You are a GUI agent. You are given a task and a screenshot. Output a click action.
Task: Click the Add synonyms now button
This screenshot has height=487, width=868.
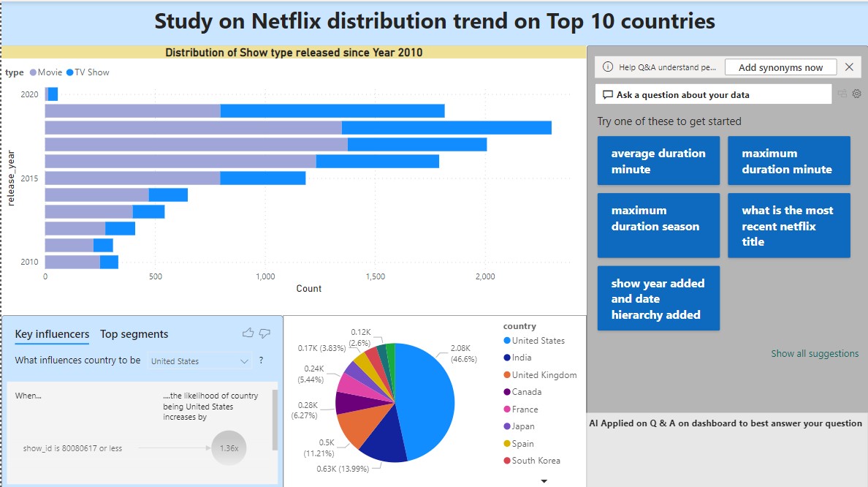click(780, 67)
